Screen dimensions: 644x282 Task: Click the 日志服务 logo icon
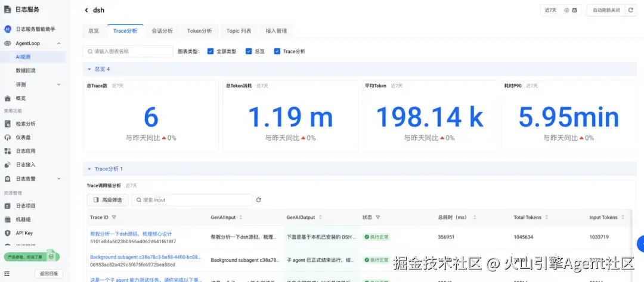click(7, 10)
